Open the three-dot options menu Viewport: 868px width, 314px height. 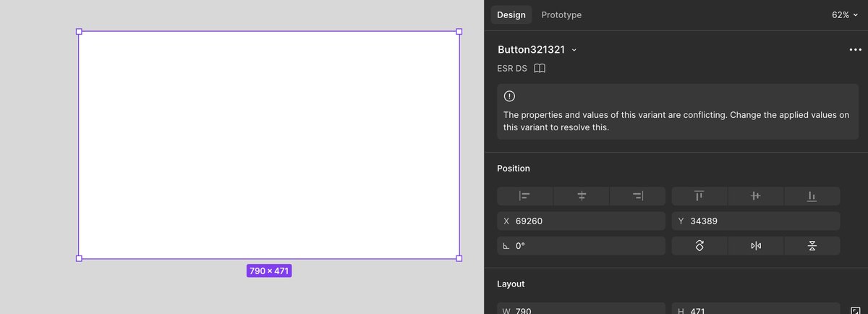pyautogui.click(x=855, y=50)
